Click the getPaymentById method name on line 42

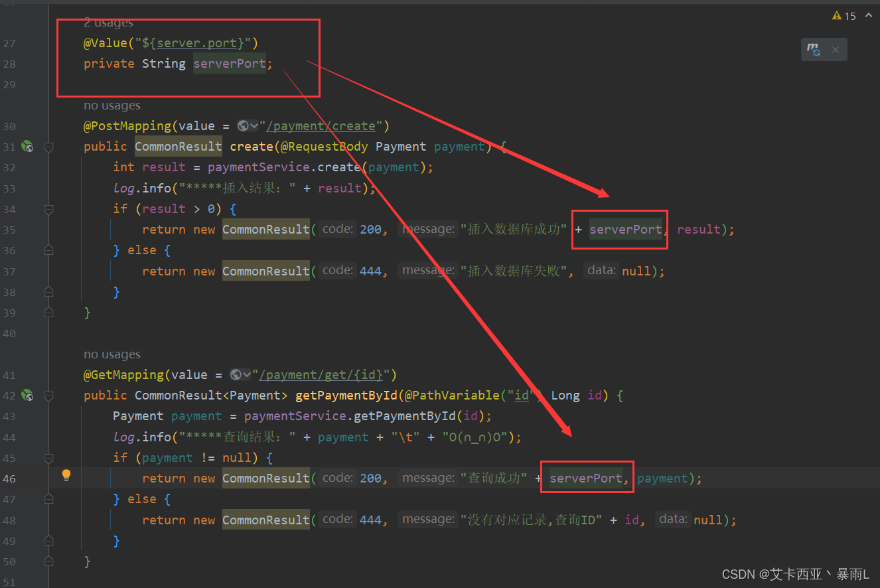[346, 396]
